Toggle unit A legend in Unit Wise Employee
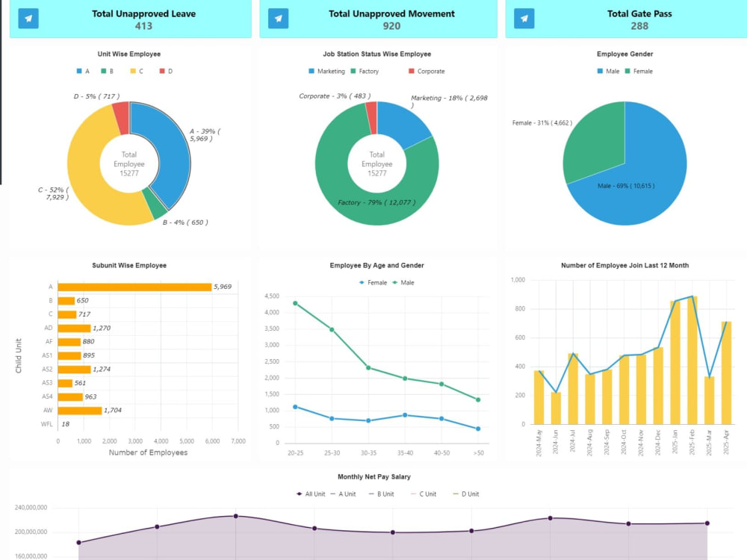The height and width of the screenshot is (560, 747). (83, 71)
